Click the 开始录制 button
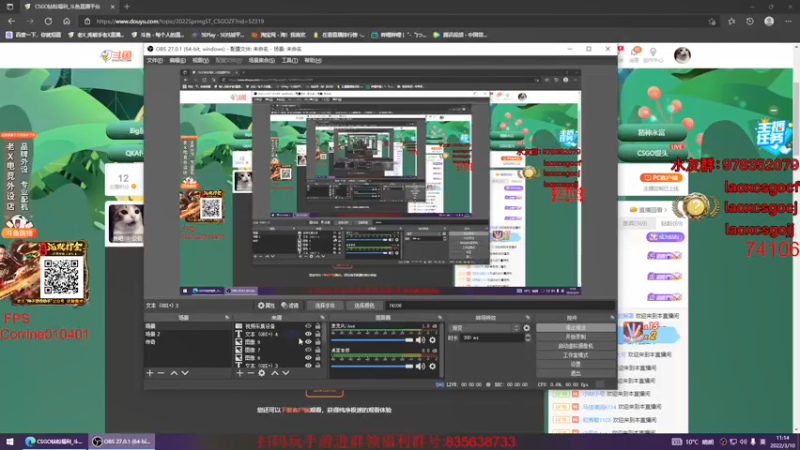 click(576, 337)
